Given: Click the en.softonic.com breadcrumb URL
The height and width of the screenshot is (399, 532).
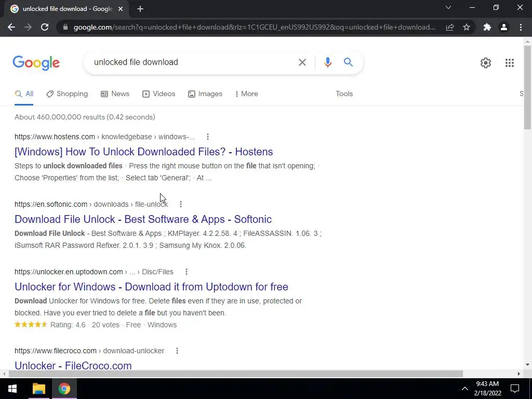Looking at the screenshot, I should point(91,204).
